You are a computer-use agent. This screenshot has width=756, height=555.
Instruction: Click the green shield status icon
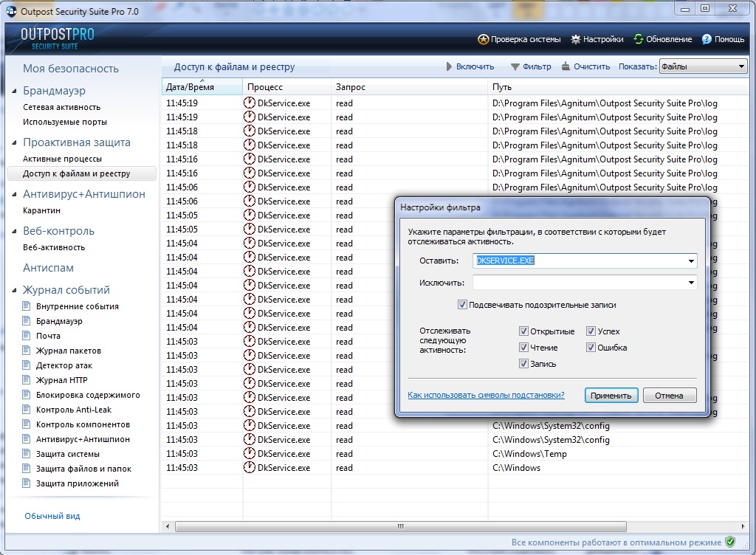pos(730,542)
